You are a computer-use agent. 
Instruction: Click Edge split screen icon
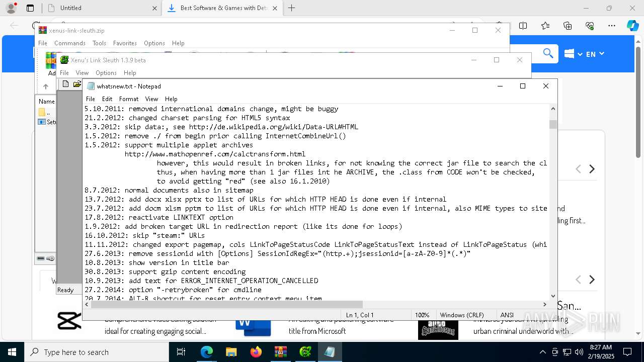[523, 26]
